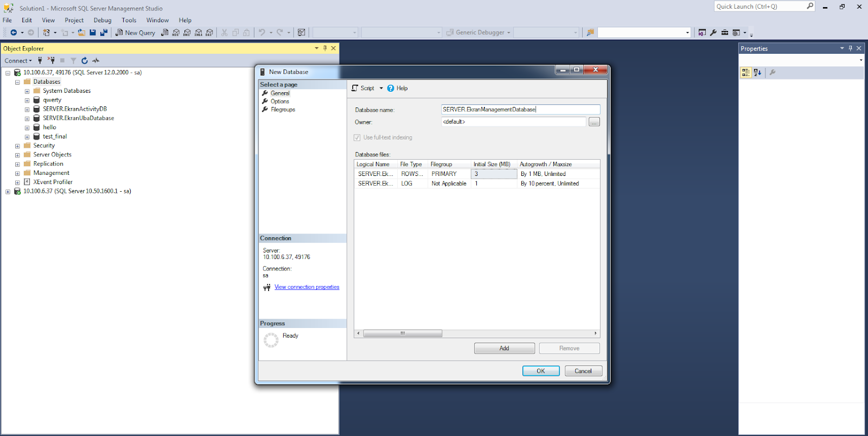
Task: Open a Database Engine Query from toolbar
Action: (164, 33)
